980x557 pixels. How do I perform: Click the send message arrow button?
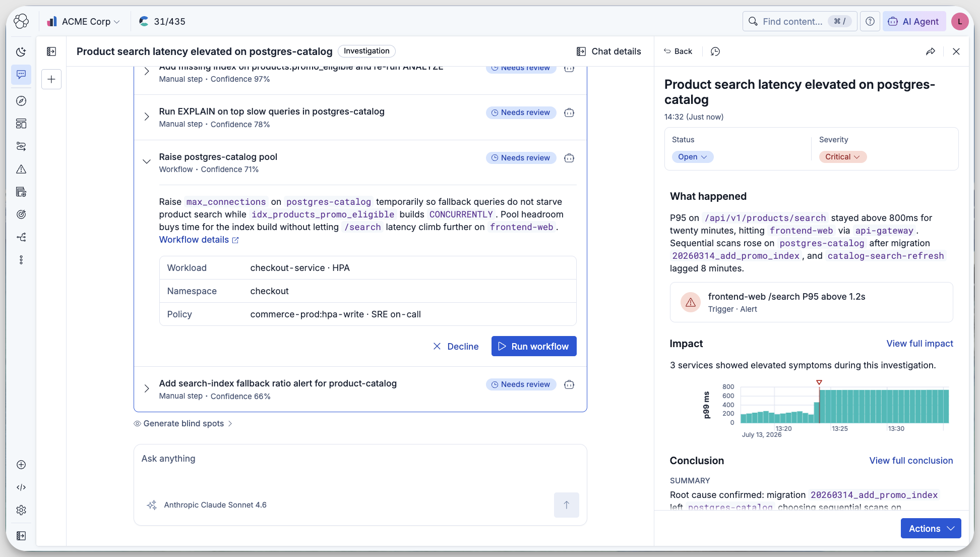(567, 505)
